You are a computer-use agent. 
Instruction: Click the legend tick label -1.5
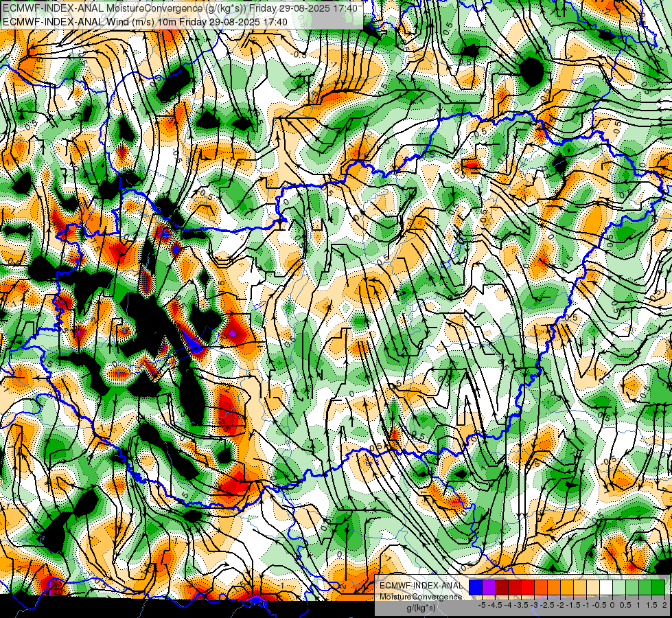pyautogui.click(x=573, y=605)
